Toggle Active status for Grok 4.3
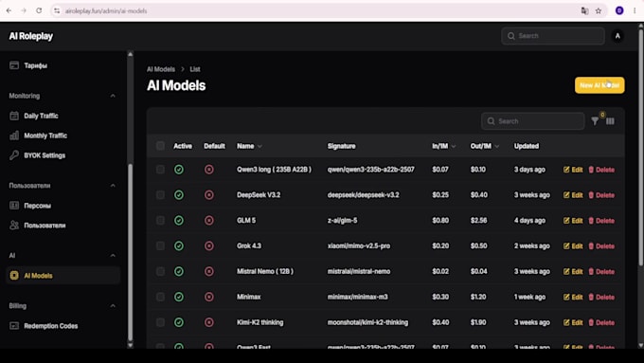Viewport: 644px width, 363px height. coord(179,245)
